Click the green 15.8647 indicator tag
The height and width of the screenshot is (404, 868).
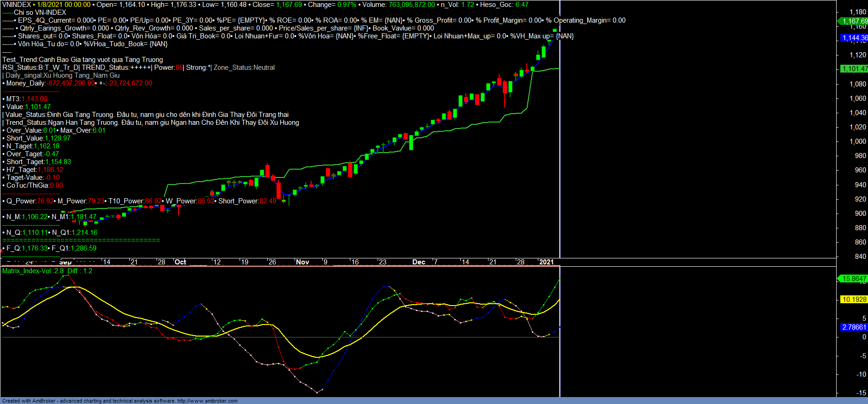(x=854, y=279)
